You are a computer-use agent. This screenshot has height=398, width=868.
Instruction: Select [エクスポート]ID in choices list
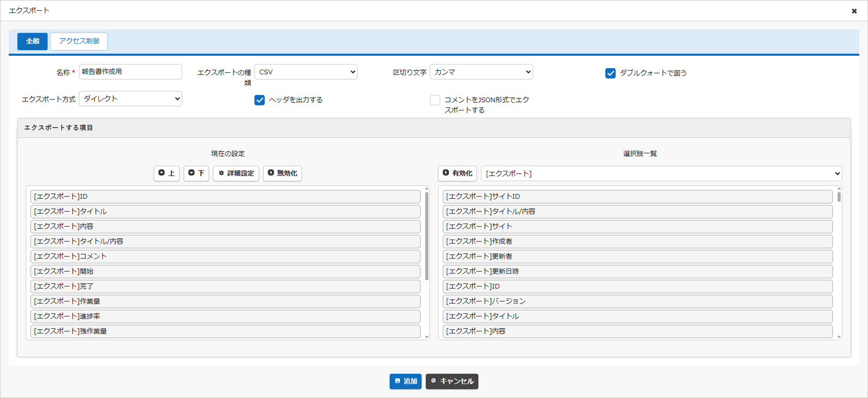pos(638,286)
